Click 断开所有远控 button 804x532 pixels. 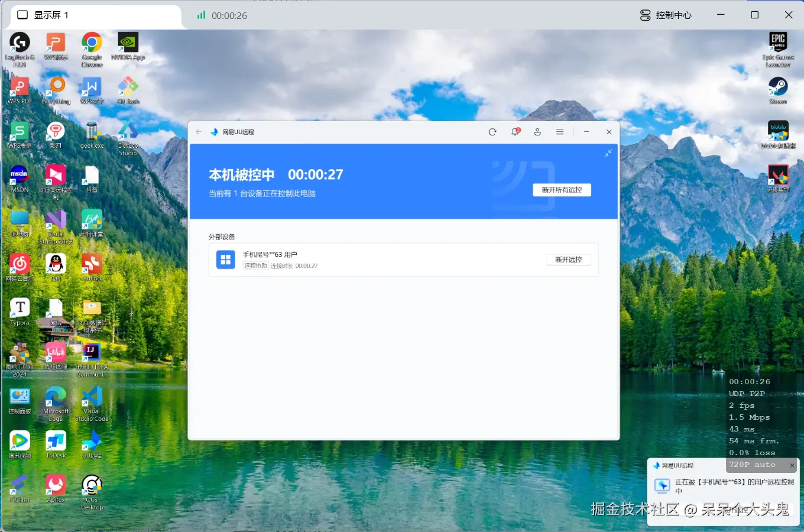pos(562,190)
